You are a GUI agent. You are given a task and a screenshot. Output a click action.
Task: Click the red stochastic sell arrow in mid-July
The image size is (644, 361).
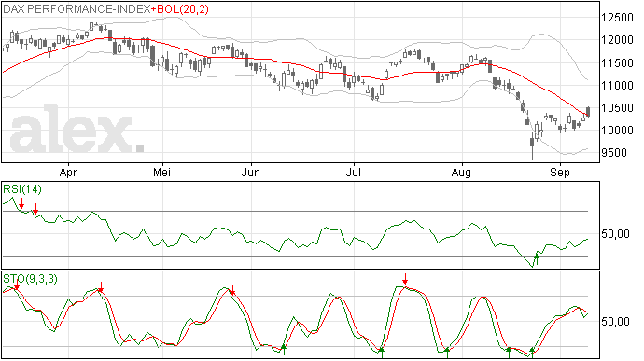click(405, 279)
